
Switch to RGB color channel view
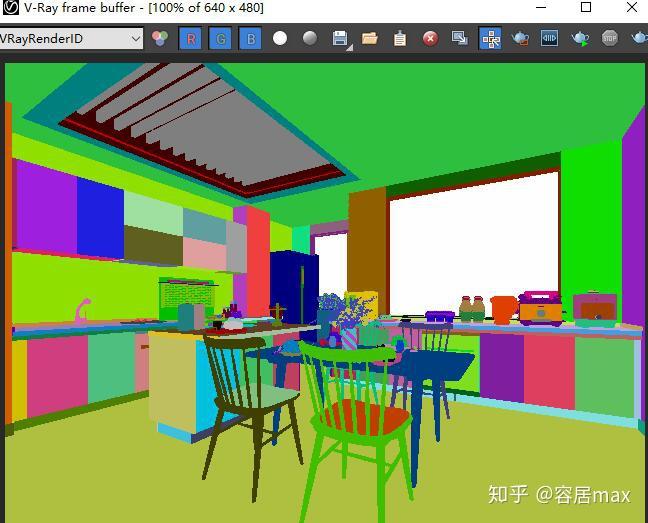click(160, 38)
